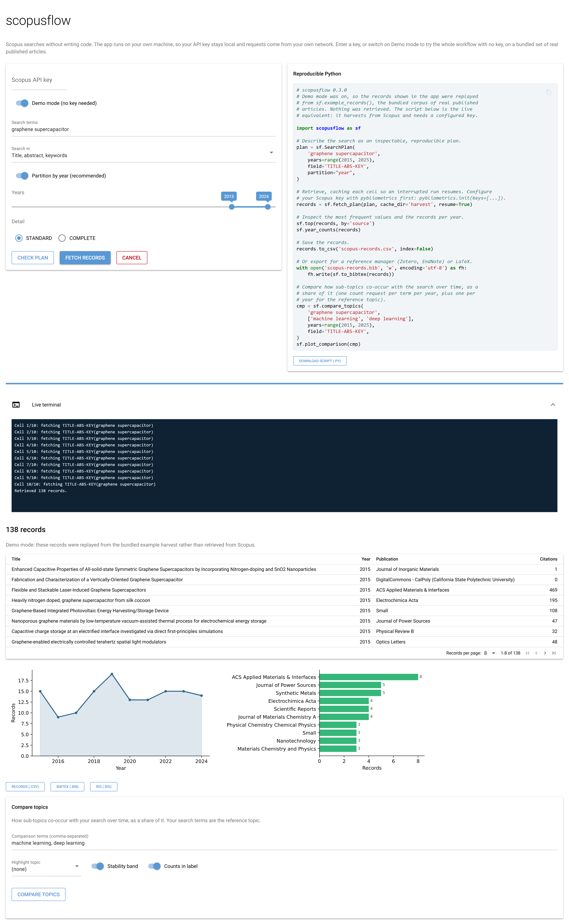Click the 'Reproducible Python' heading
This screenshot has height=924, width=569.
(317, 74)
